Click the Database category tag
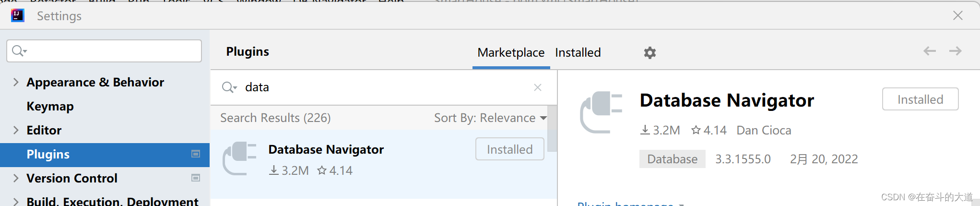Viewport: 980px width, 206px height. (x=672, y=159)
